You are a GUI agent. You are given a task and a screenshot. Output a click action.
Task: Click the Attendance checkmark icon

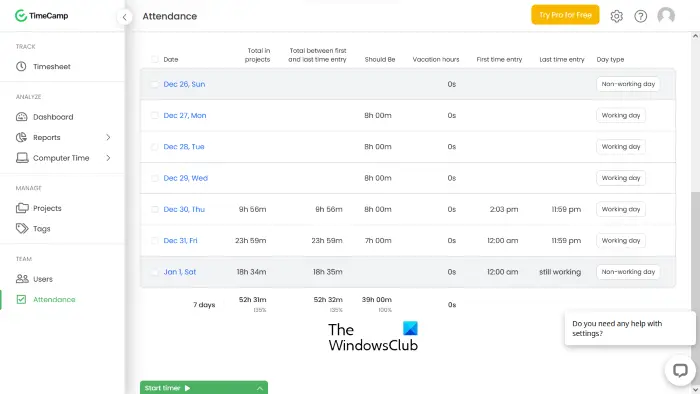click(x=21, y=299)
